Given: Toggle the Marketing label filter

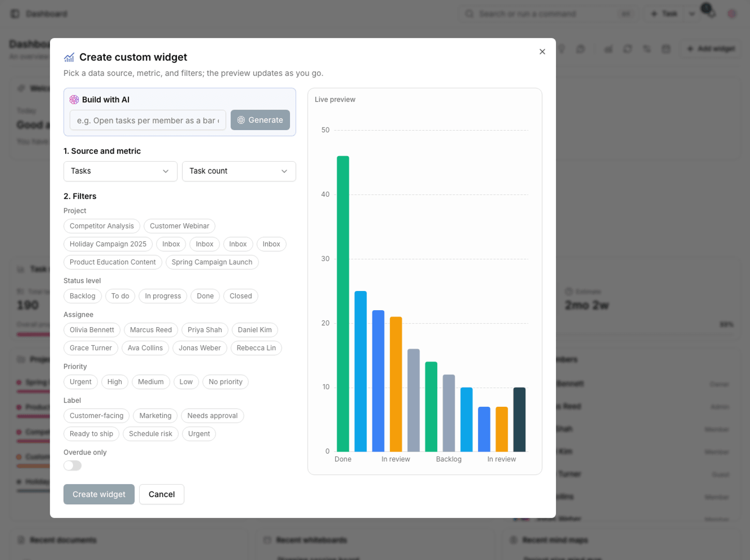Looking at the screenshot, I should click(155, 416).
